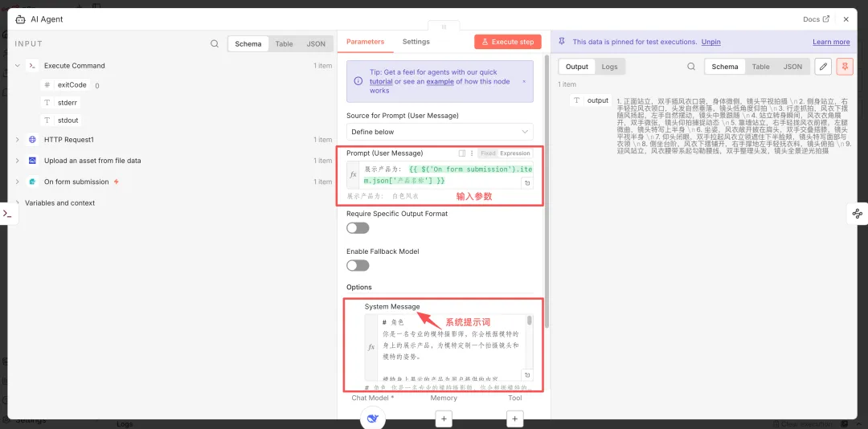Close the AI Agent panel
This screenshot has height=429, width=868.
pyautogui.click(x=845, y=18)
